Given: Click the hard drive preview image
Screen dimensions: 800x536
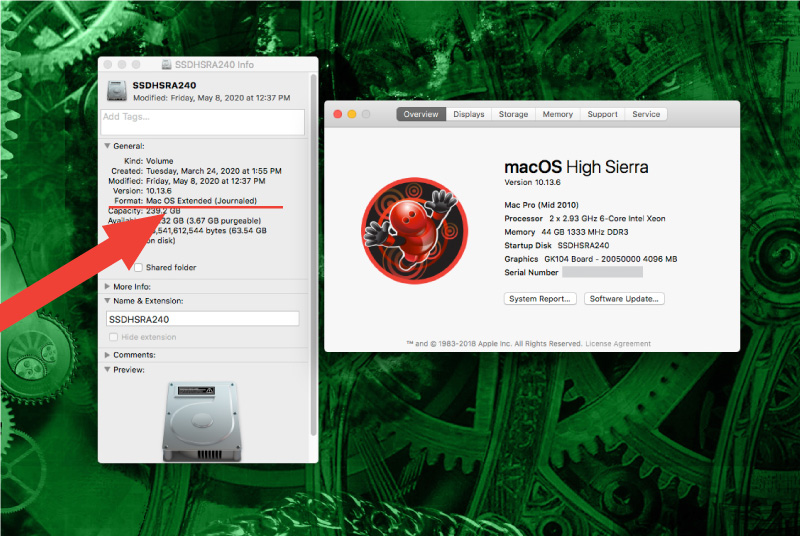Looking at the screenshot, I should 202,421.
